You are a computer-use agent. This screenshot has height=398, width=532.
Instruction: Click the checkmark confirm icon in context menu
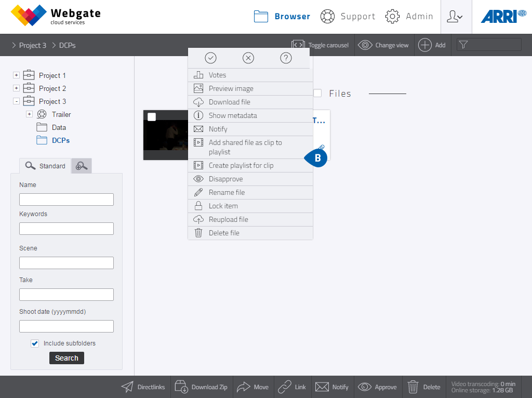pyautogui.click(x=211, y=58)
